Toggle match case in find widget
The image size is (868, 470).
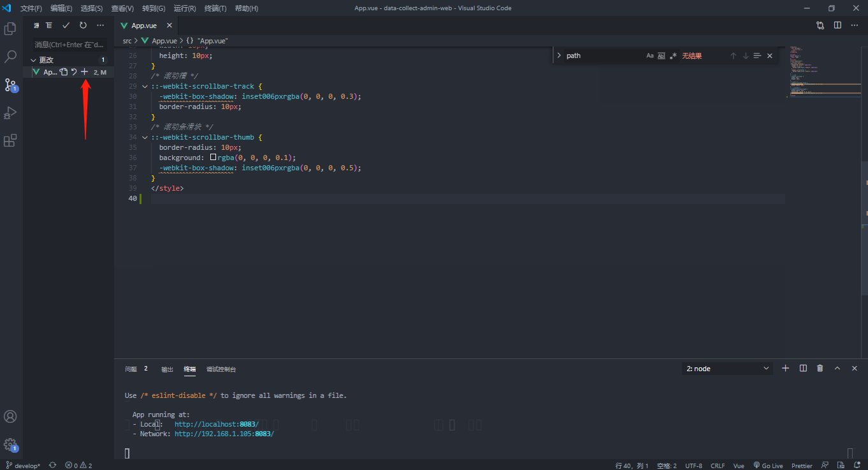[x=650, y=56]
